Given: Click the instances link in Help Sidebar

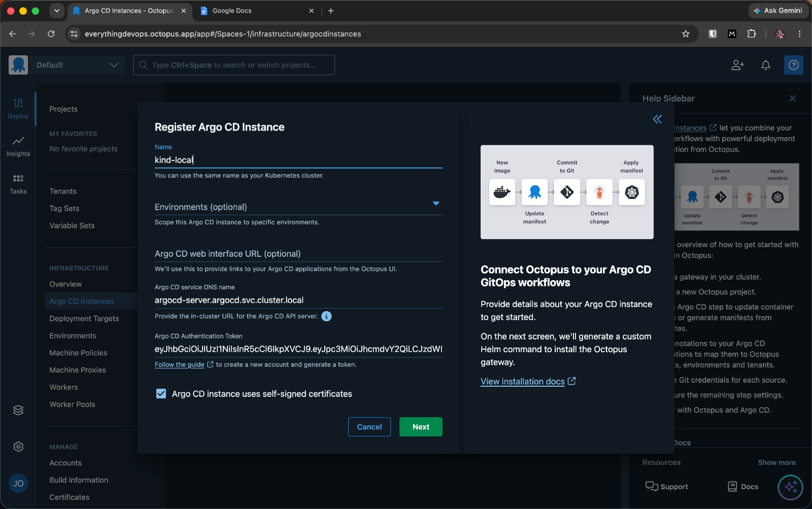Looking at the screenshot, I should point(691,128).
